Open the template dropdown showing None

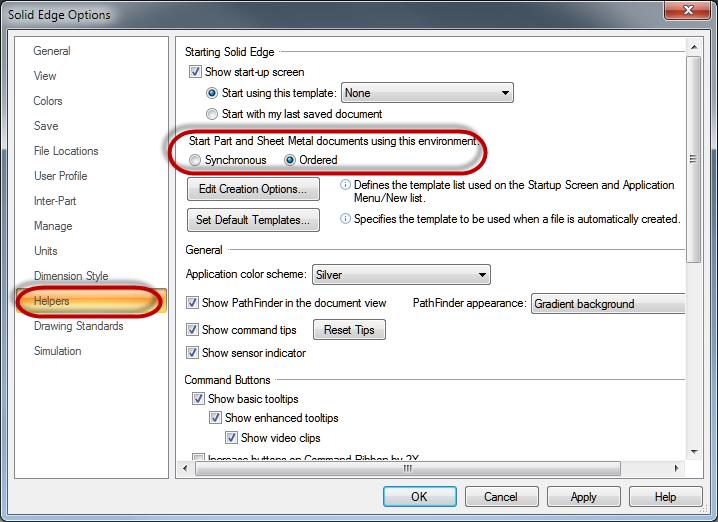click(427, 93)
